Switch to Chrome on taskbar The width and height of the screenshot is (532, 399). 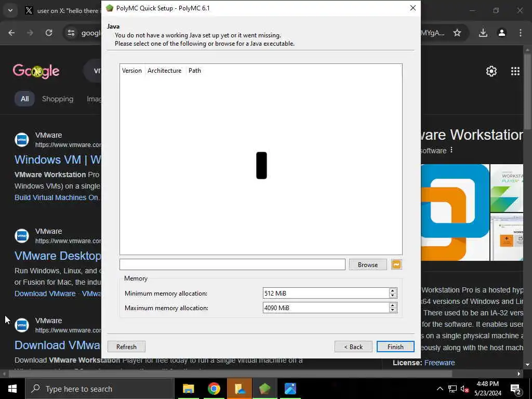click(214, 389)
